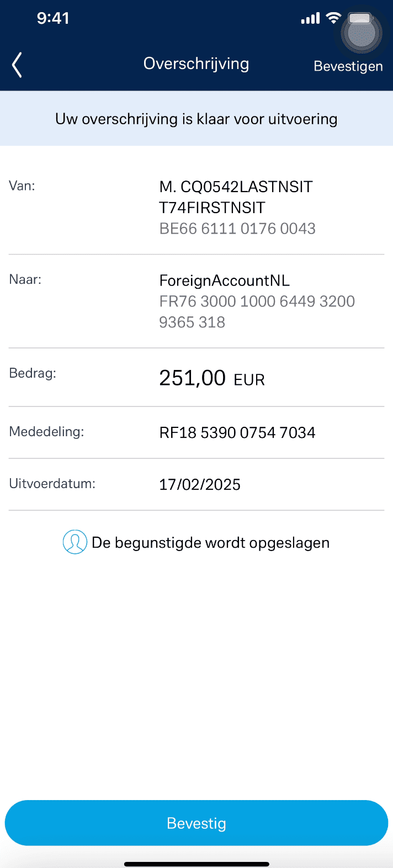Tap the Wi-Fi status icon
Image resolution: width=393 pixels, height=868 pixels.
332,18
